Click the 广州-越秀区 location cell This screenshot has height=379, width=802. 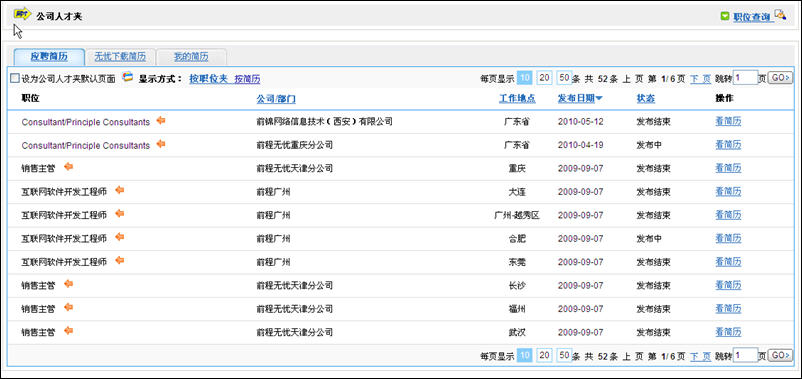[x=517, y=215]
